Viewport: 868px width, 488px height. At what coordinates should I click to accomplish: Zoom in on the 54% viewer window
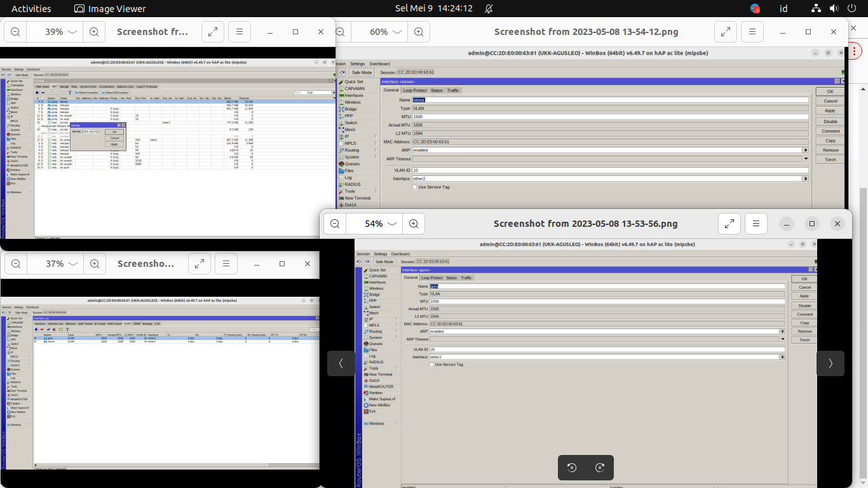(414, 224)
